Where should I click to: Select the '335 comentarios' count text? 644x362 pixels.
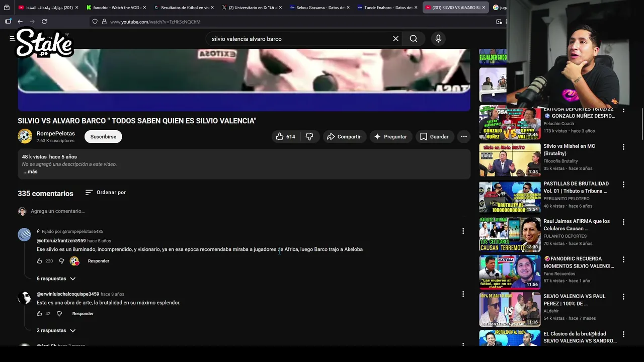45,194
